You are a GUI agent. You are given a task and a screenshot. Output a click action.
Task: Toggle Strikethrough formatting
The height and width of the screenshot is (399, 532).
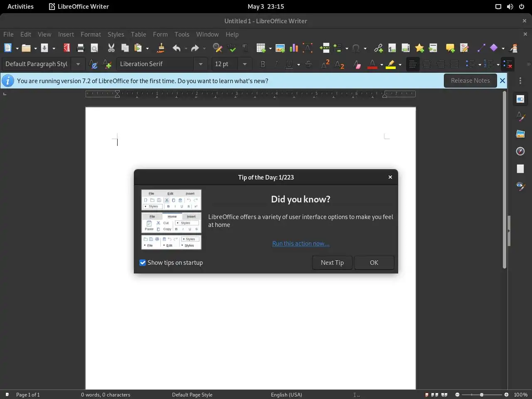tap(308, 64)
